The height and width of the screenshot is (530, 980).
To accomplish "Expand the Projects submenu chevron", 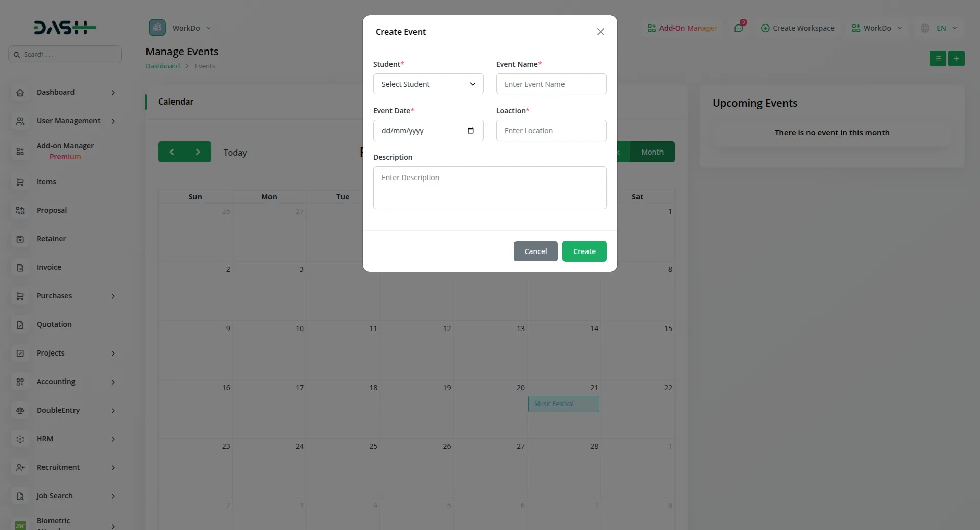I will tap(113, 354).
